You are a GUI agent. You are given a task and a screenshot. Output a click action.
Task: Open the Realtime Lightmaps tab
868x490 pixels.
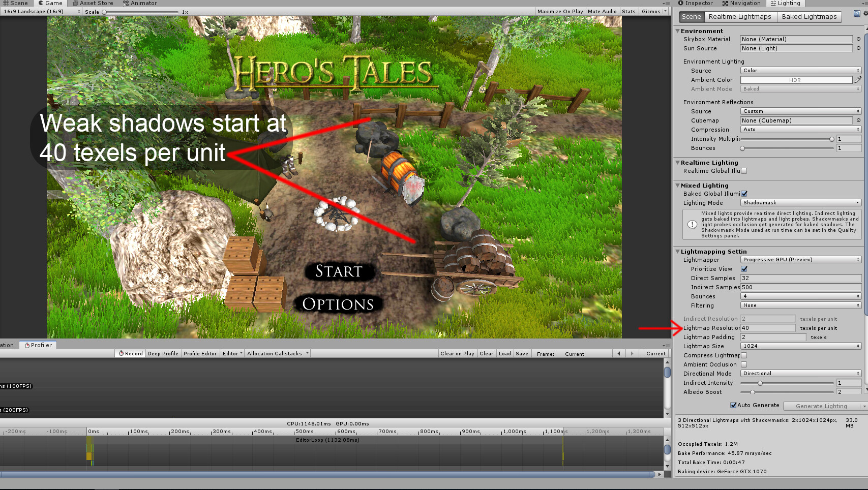click(740, 17)
